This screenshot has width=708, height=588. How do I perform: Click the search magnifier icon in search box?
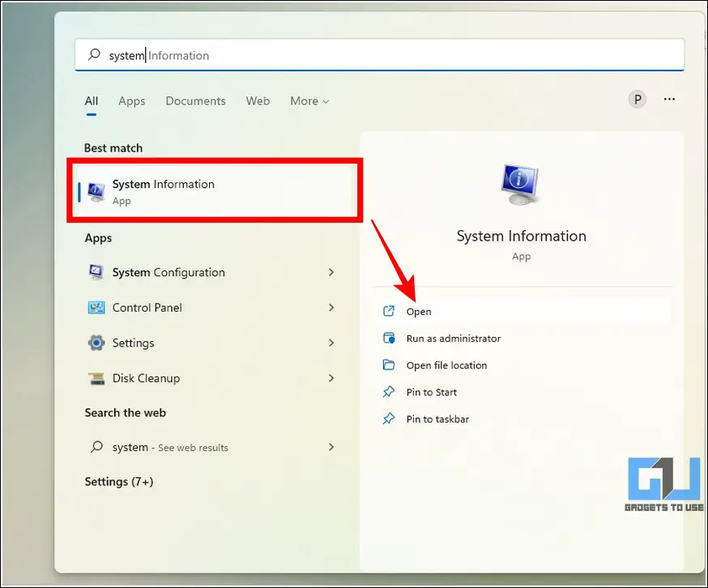point(94,54)
